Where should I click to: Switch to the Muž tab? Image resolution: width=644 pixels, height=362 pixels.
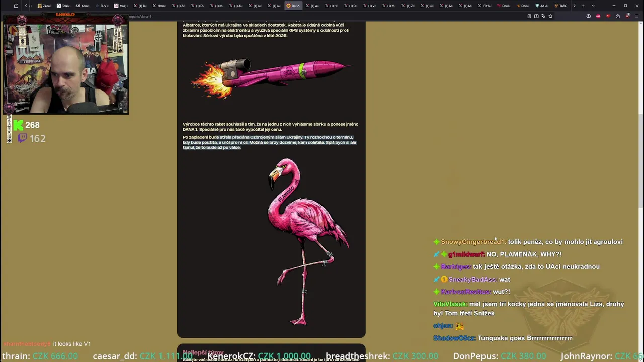click(x=121, y=6)
